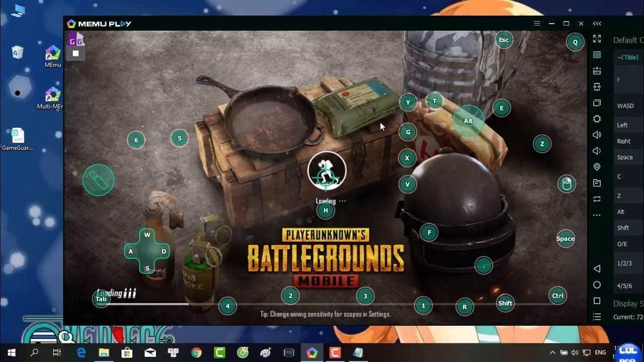This screenshot has width=644, height=362.
Task: Click the R key-mapping circle
Action: pos(464,307)
